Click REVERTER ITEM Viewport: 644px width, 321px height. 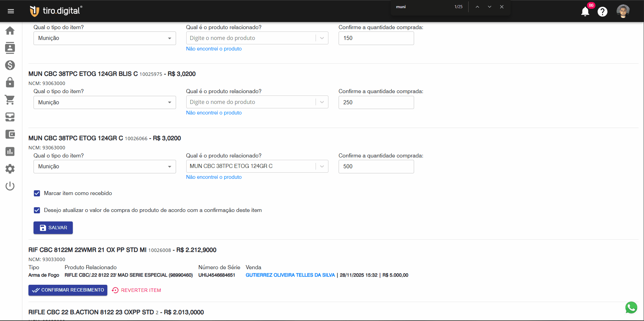[136, 290]
